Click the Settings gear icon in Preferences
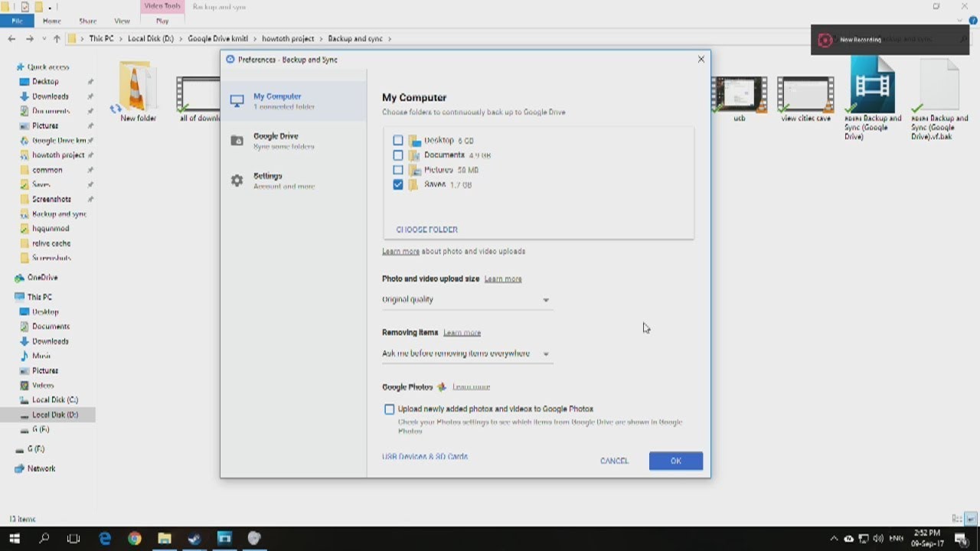This screenshot has width=980, height=551. point(237,181)
